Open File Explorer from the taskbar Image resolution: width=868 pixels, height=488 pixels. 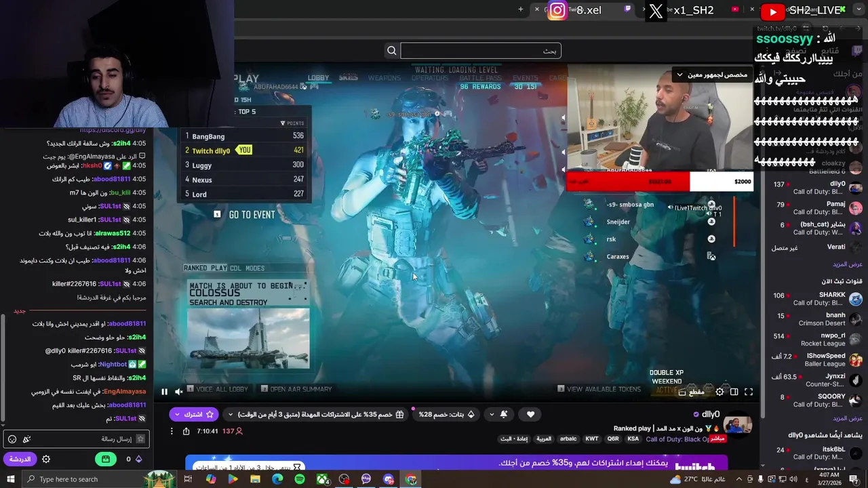(255, 479)
